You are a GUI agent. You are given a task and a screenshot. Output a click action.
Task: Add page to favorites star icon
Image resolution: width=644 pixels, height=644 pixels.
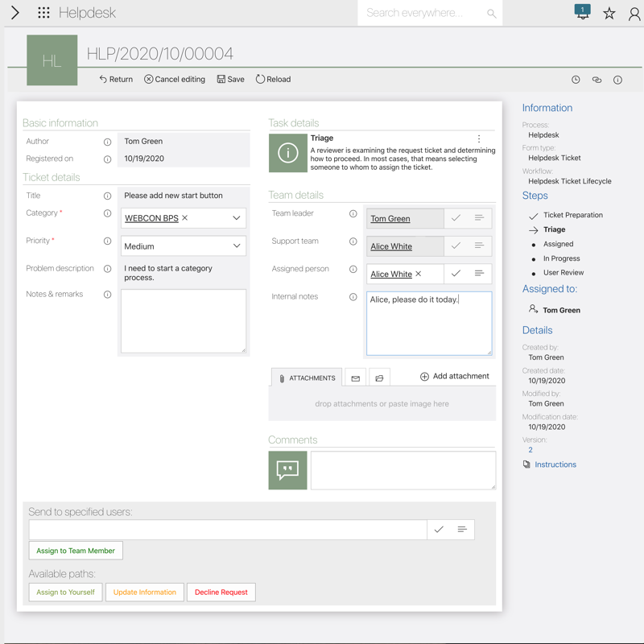[609, 13]
